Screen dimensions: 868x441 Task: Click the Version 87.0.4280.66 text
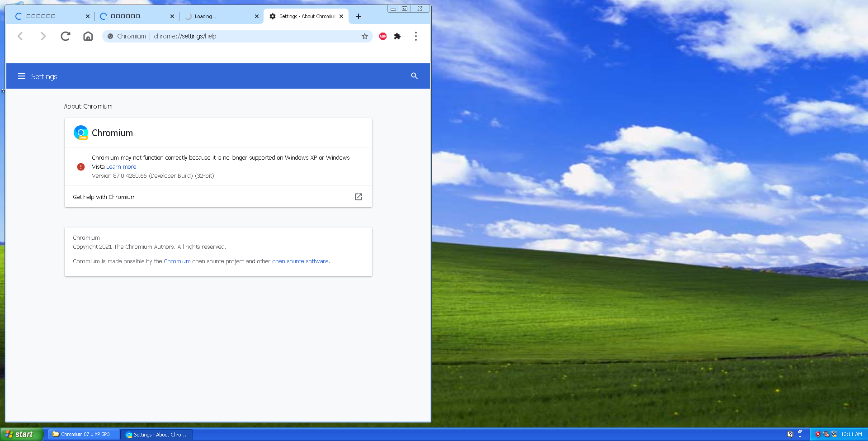153,176
